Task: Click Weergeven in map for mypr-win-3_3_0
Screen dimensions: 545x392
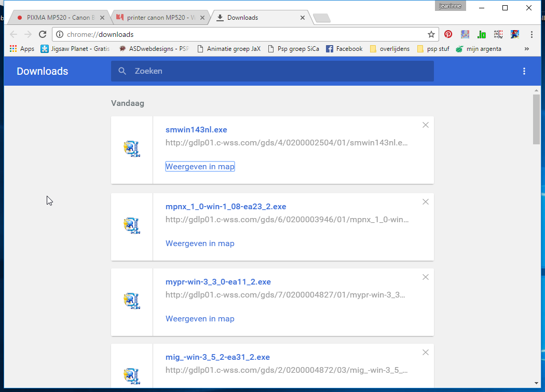Action: pos(200,319)
